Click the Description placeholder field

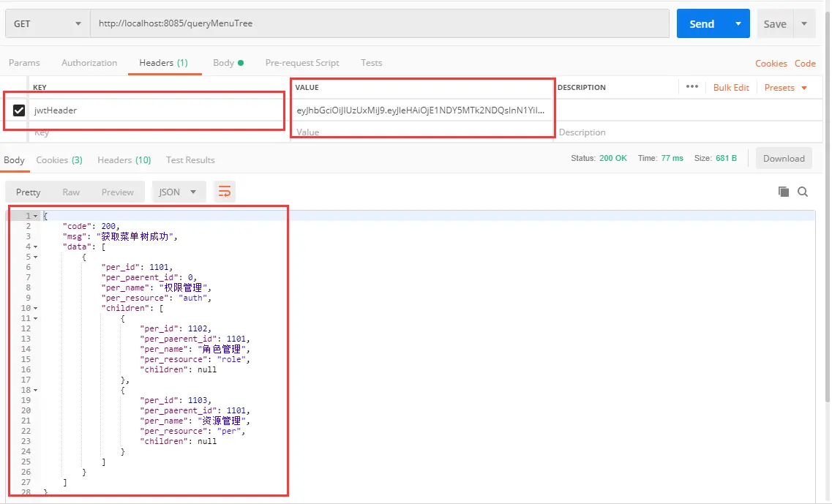688,132
